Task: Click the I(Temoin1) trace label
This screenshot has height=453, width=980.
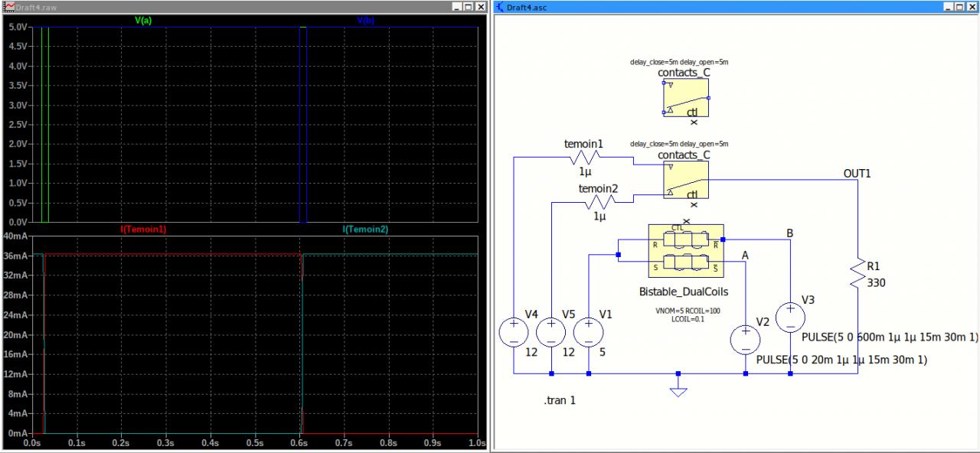Action: coord(143,229)
